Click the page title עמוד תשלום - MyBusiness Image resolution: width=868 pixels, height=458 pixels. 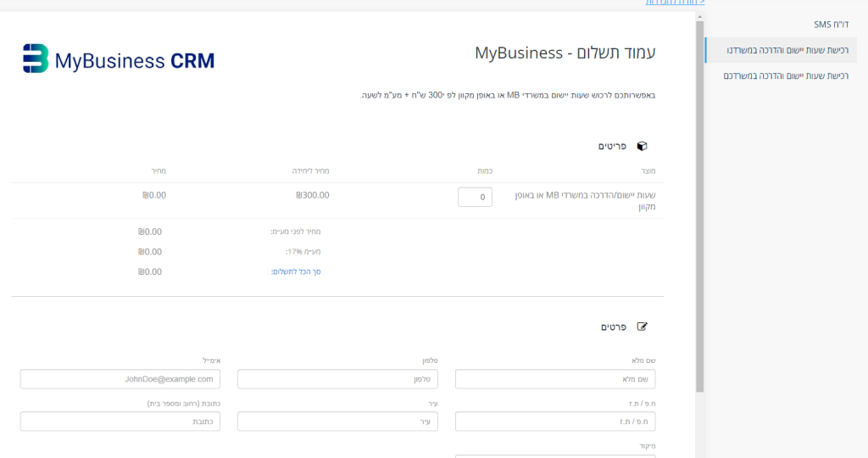(x=565, y=53)
